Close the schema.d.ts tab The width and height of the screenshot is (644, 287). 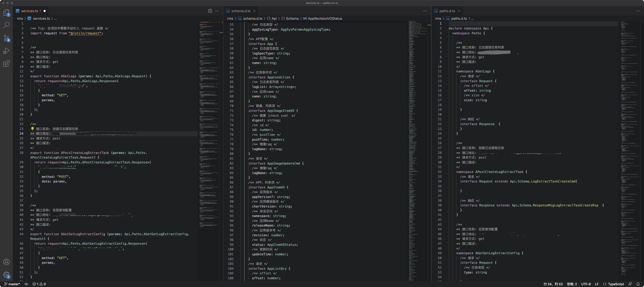(x=254, y=11)
